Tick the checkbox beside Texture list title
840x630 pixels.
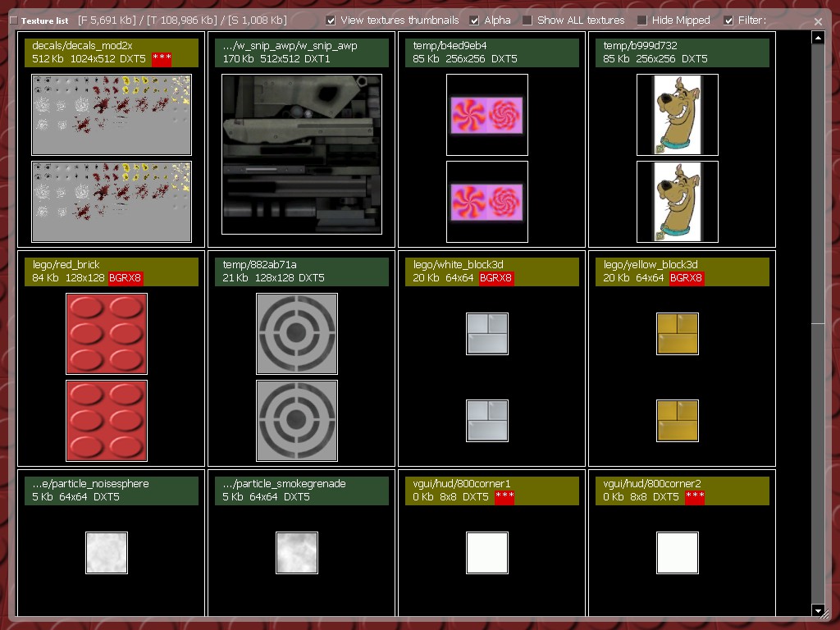(x=13, y=21)
